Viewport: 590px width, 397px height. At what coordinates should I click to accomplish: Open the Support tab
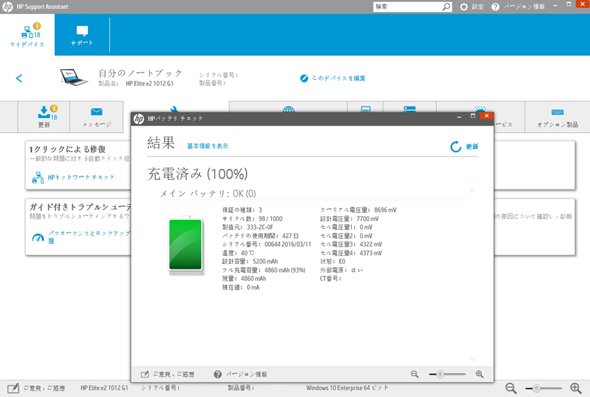[82, 35]
